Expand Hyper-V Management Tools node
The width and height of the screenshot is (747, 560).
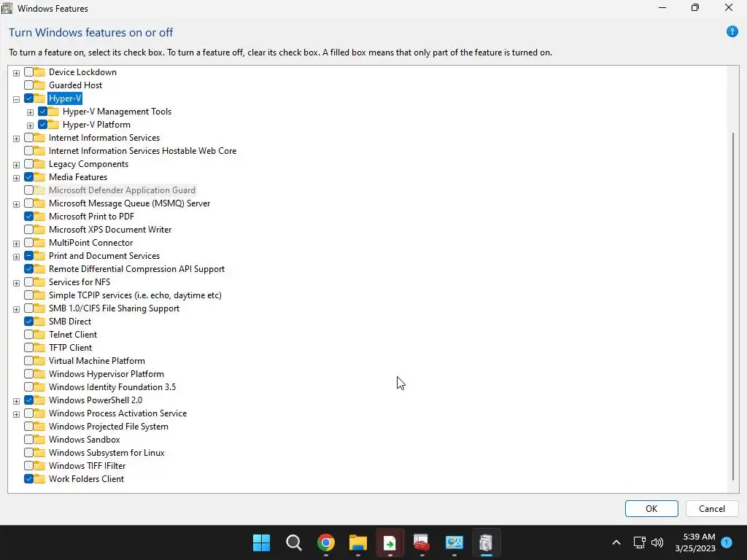[x=30, y=112]
